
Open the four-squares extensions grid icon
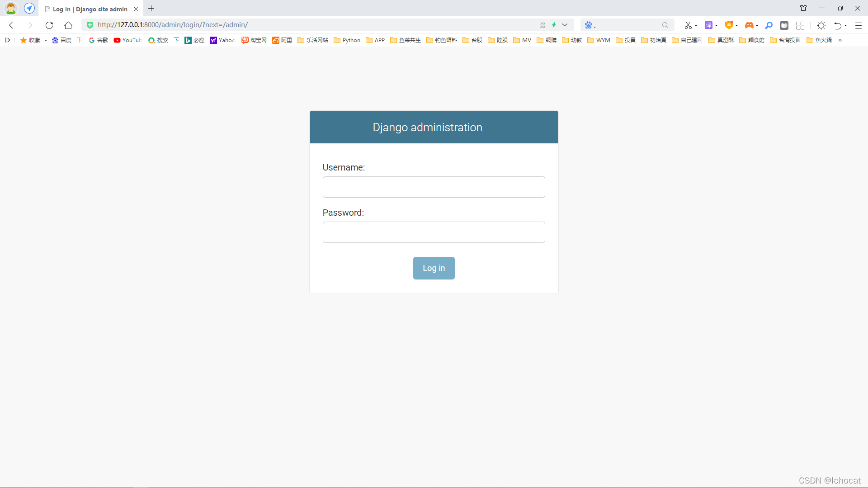(801, 25)
